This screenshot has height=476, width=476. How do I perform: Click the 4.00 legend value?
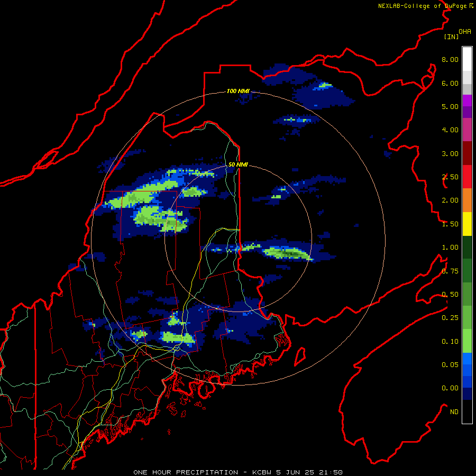(450, 130)
